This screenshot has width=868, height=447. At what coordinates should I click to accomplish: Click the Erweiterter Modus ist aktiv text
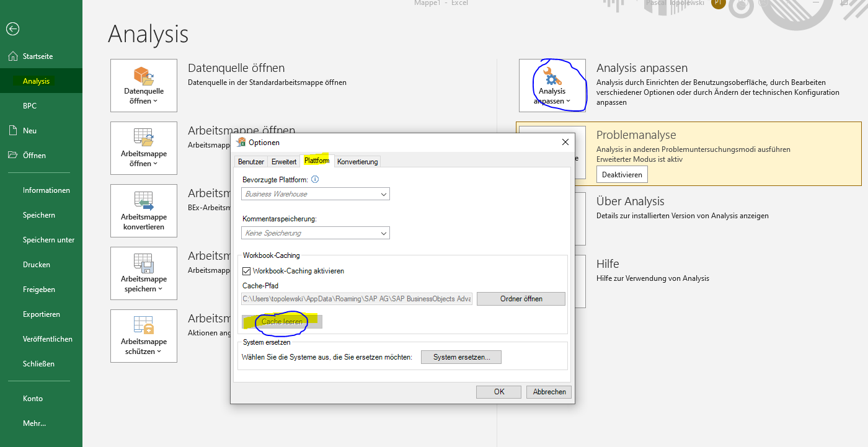coord(639,159)
